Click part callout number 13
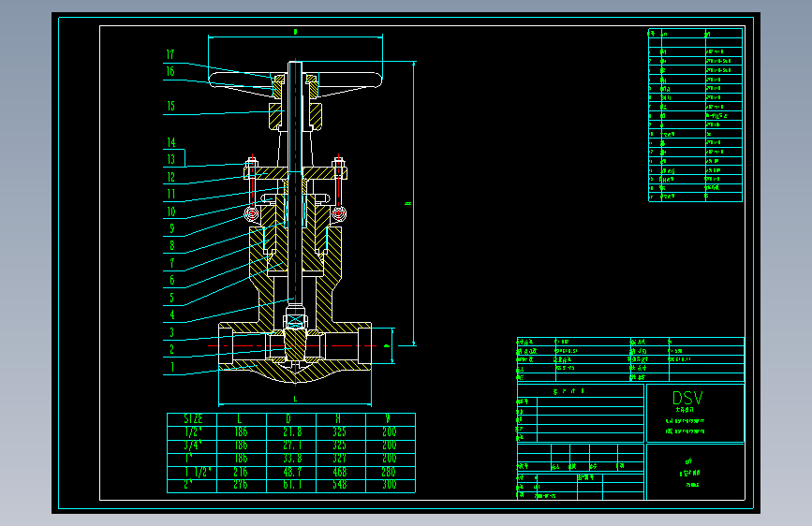The height and width of the screenshot is (526, 812). 170,159
